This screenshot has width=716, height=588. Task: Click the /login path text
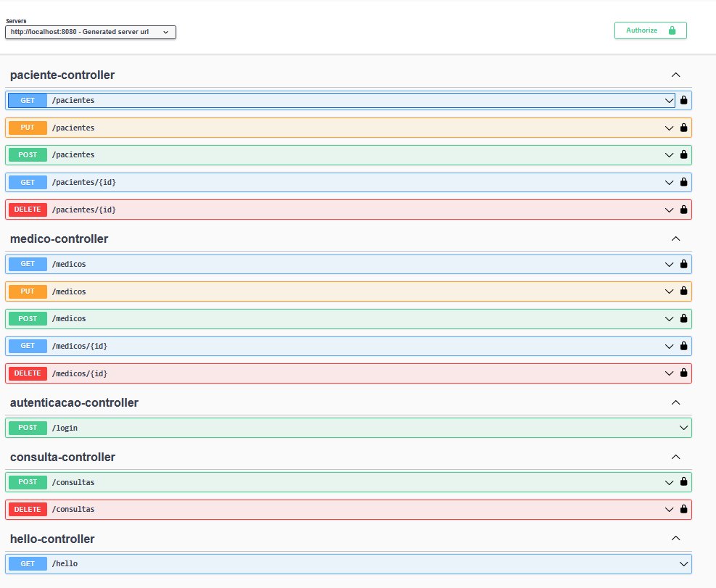click(x=65, y=428)
